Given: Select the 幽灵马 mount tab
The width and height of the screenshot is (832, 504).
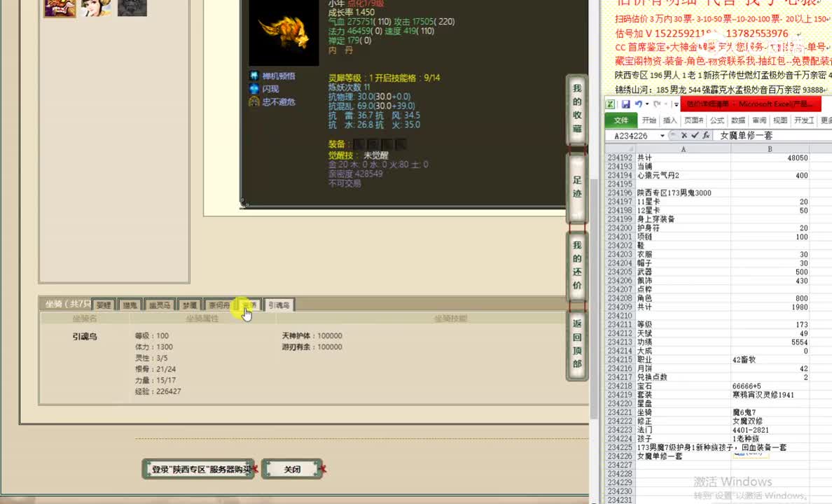Looking at the screenshot, I should point(159,305).
